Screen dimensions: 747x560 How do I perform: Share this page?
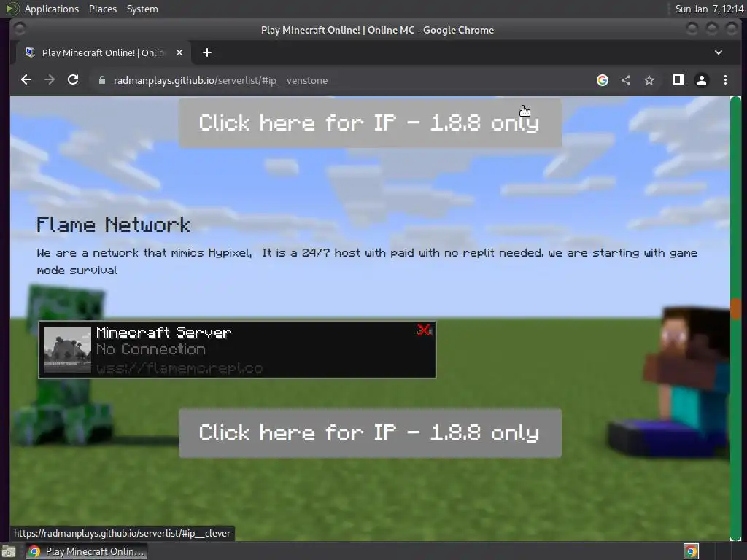coord(626,80)
